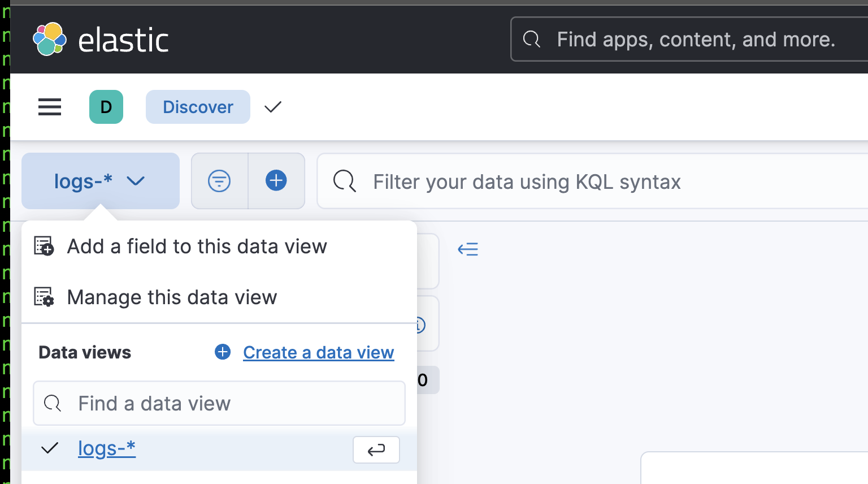Viewport: 868px width, 484px height.
Task: Open the hamburger navigation menu
Action: (50, 107)
